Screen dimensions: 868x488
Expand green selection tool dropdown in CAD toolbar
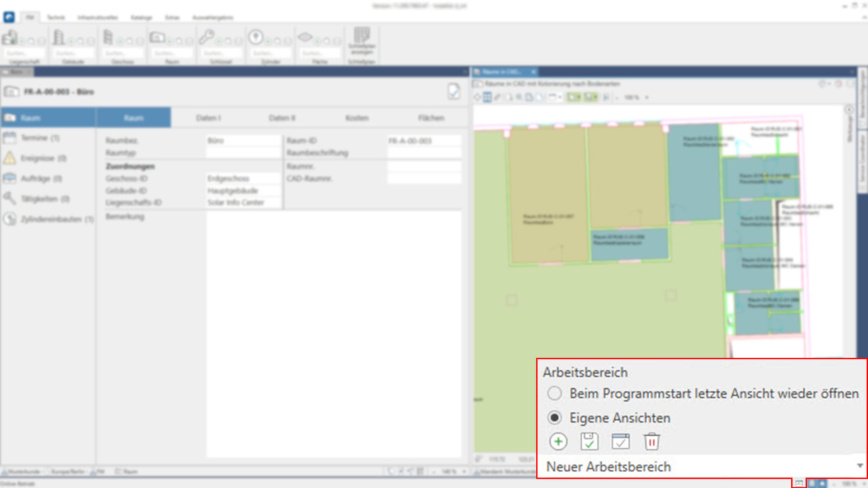coord(579,98)
